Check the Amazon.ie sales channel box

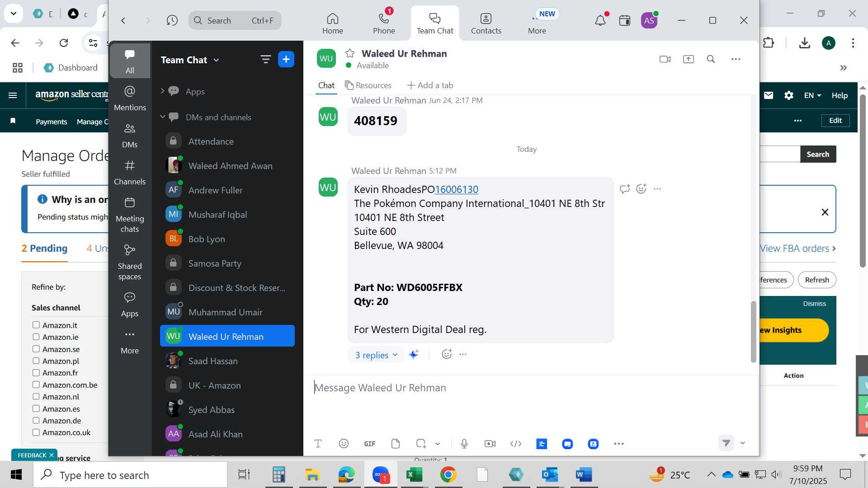coord(36,337)
